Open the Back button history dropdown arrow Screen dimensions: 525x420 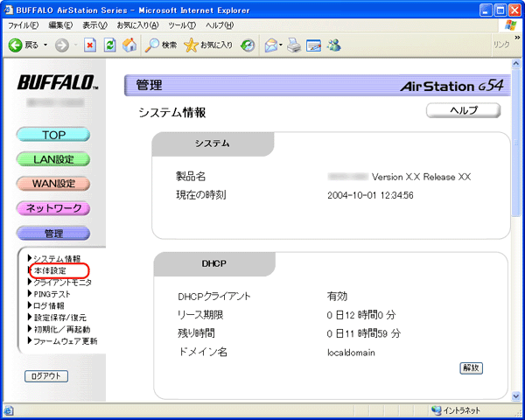point(45,45)
